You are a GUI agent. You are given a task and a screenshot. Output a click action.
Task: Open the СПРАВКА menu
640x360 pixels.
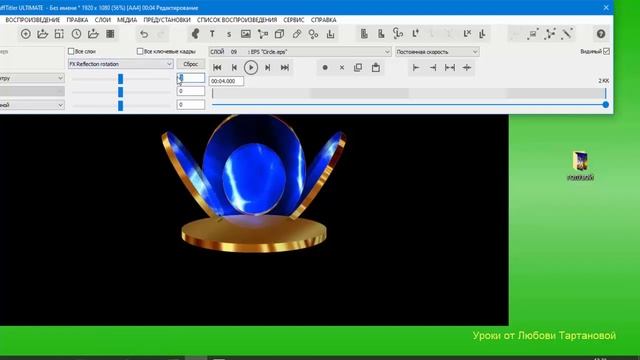(x=324, y=20)
